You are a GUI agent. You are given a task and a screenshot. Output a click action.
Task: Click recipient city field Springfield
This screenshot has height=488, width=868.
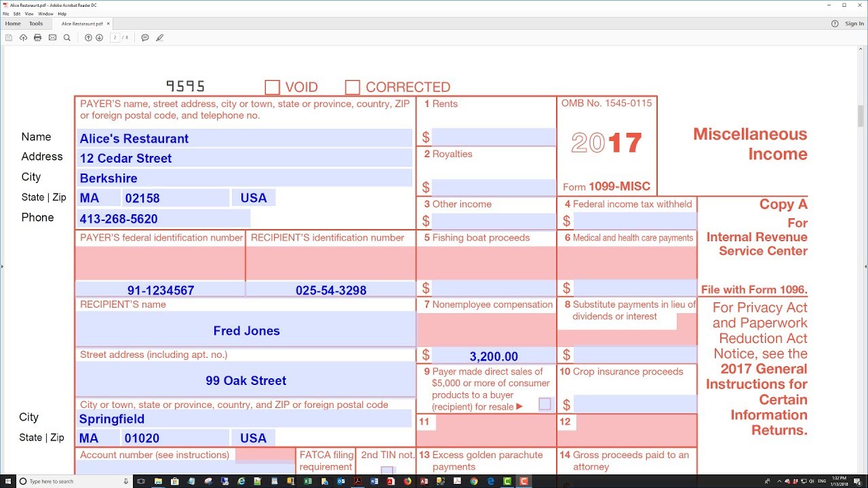tap(244, 419)
